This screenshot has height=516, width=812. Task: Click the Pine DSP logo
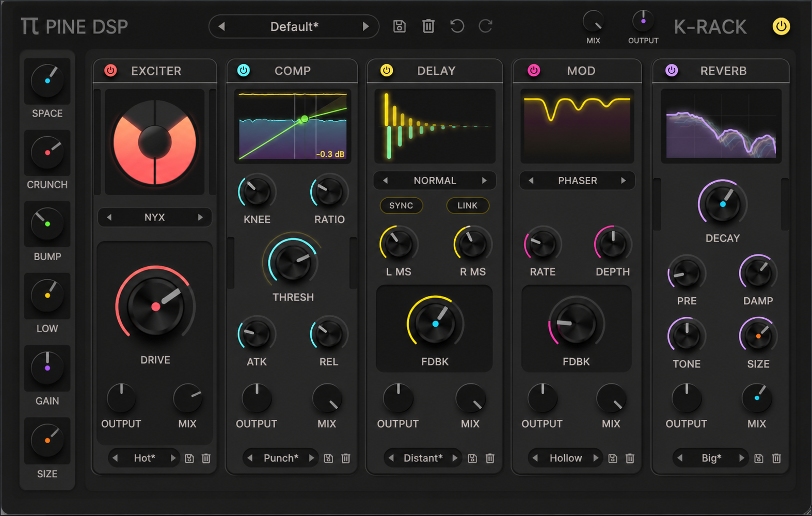[74, 27]
